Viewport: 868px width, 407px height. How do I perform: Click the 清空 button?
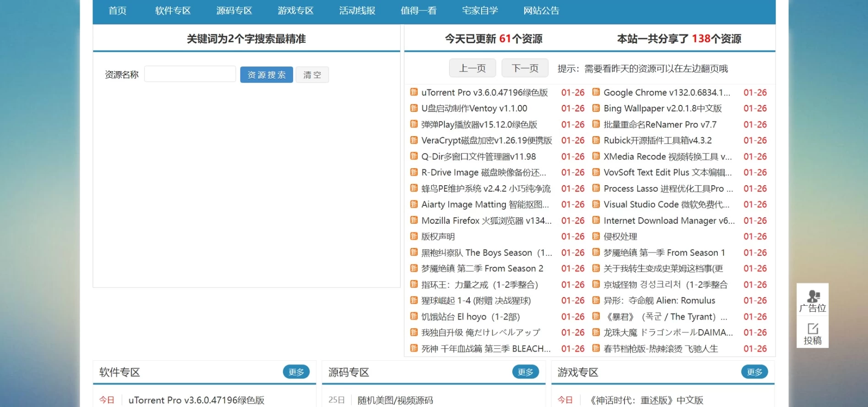tap(312, 75)
